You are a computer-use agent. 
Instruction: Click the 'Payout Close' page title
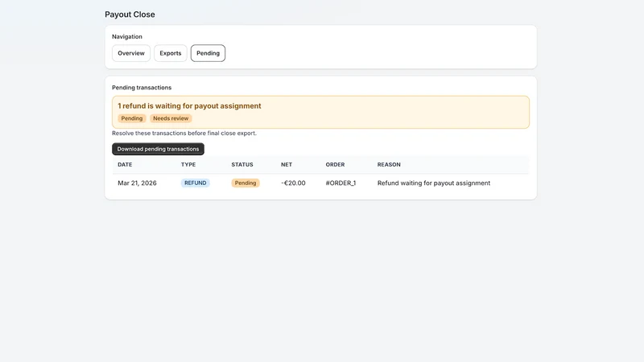[130, 14]
